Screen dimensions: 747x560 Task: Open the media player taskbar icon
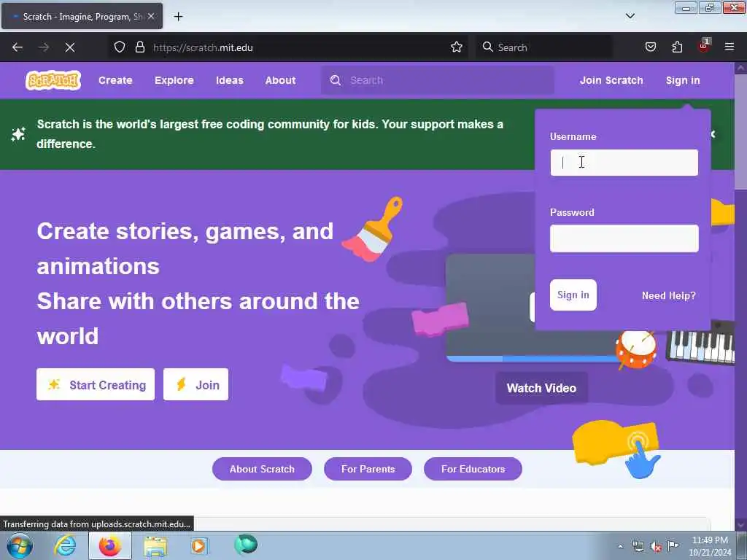click(x=199, y=545)
